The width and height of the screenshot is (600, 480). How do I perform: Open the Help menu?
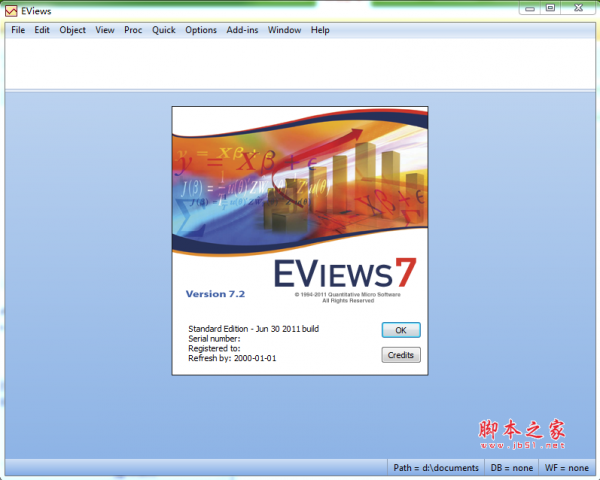[x=320, y=30]
